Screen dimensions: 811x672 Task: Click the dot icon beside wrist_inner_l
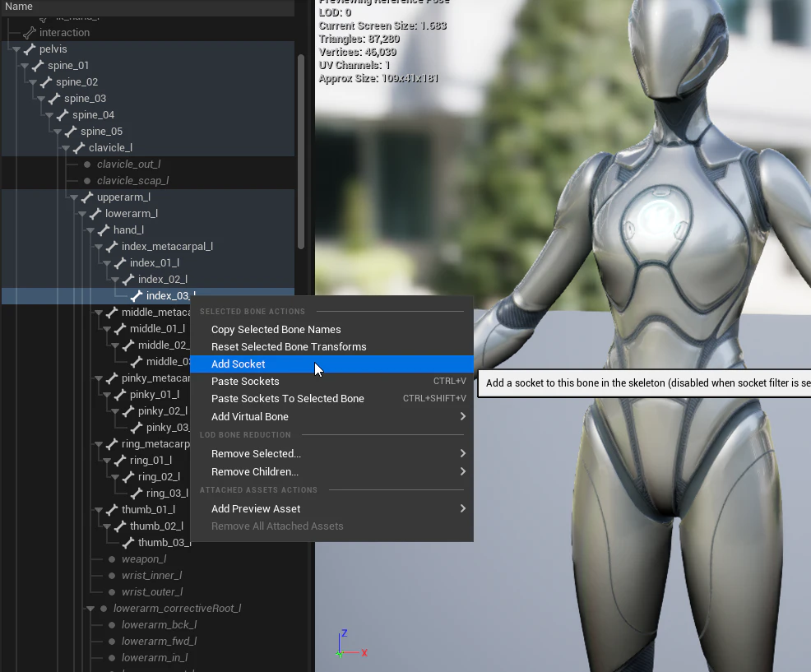pos(112,576)
